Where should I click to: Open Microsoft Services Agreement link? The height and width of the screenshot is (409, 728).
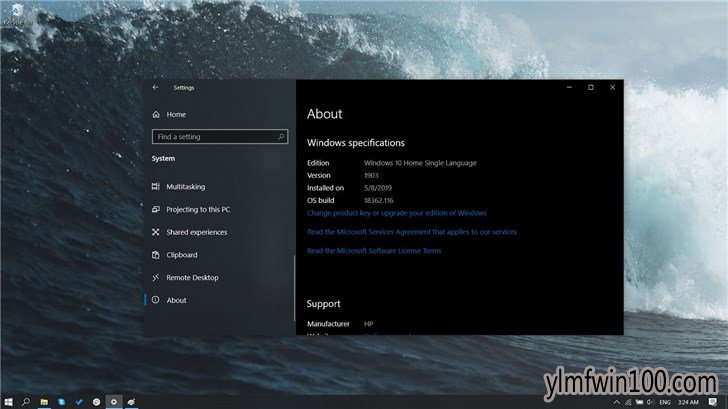pyautogui.click(x=412, y=232)
